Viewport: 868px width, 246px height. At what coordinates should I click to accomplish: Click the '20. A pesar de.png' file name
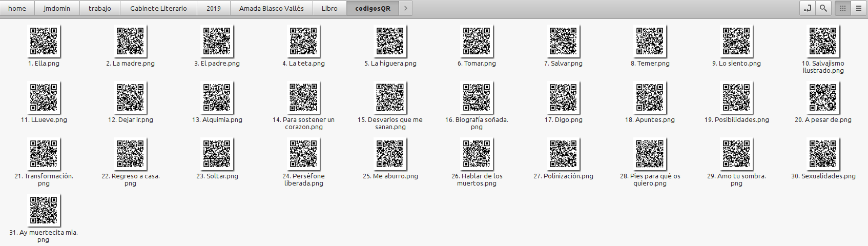pyautogui.click(x=823, y=120)
